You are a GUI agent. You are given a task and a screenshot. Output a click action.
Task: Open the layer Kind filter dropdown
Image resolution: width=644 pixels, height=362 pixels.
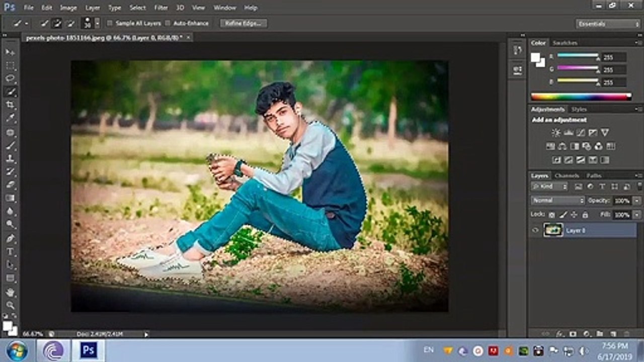[549, 187]
